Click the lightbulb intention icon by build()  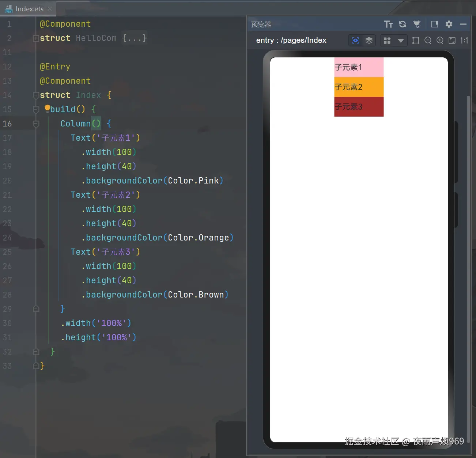pyautogui.click(x=48, y=109)
